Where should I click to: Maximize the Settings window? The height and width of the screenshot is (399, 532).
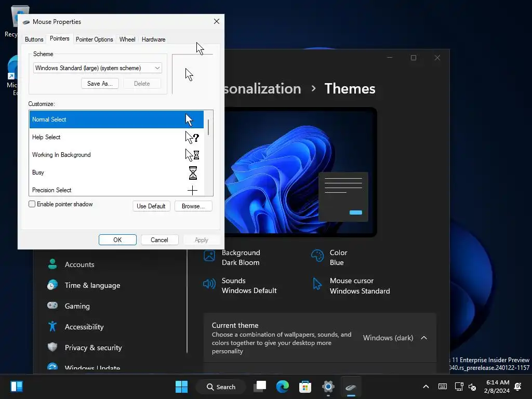click(x=413, y=58)
